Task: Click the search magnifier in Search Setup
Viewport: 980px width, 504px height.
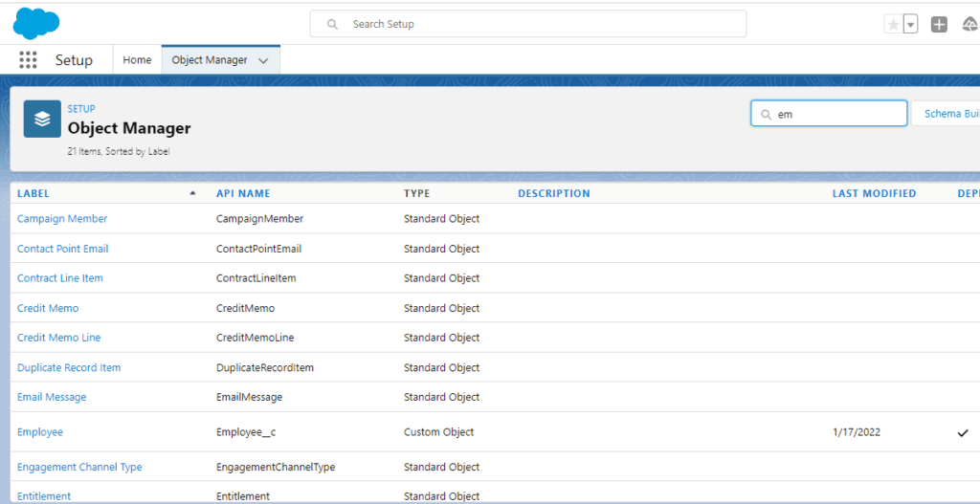Action: (332, 24)
